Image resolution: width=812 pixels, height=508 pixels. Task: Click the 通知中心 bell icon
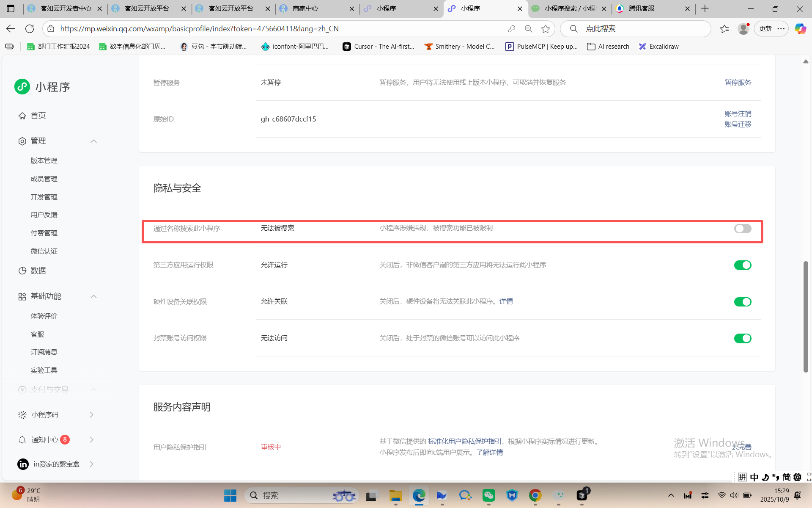(x=22, y=440)
